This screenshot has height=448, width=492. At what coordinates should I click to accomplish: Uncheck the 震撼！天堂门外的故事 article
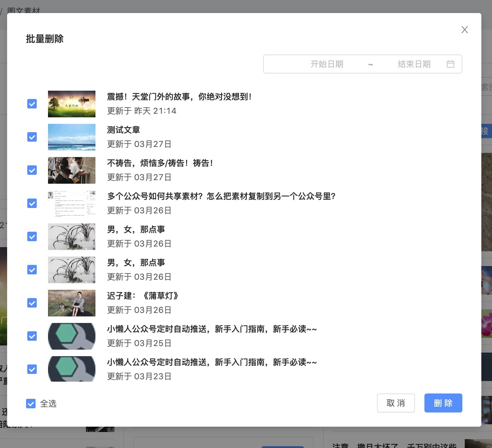tap(32, 104)
